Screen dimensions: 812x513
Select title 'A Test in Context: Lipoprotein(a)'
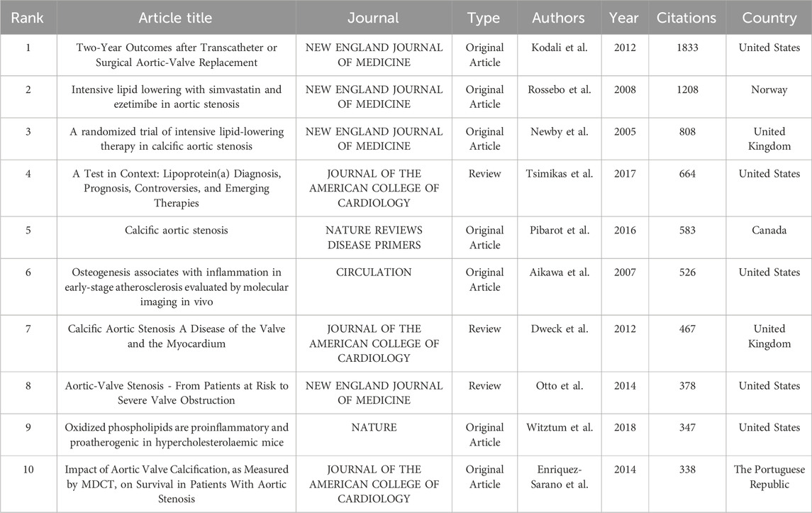[x=177, y=188]
